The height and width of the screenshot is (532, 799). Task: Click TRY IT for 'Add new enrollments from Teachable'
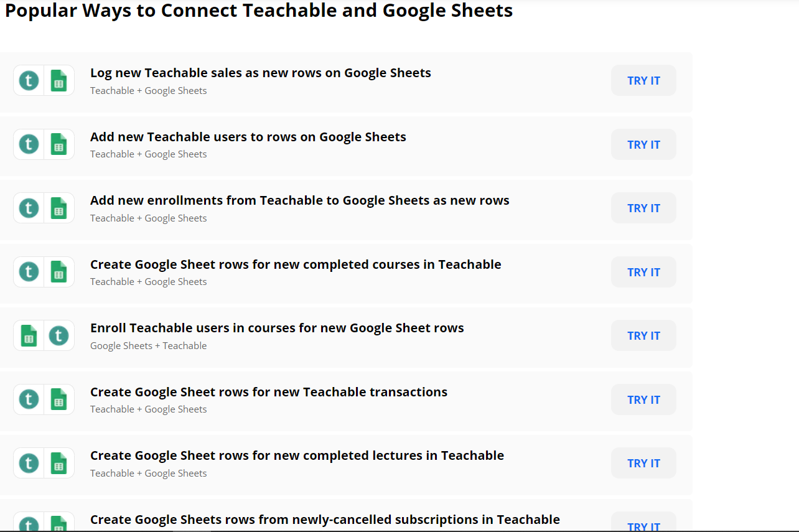pos(643,208)
